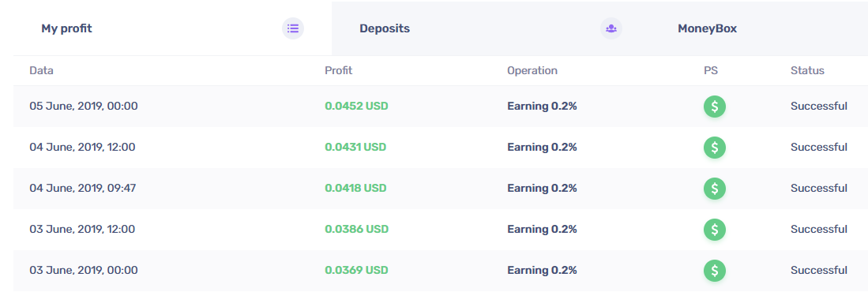Click dollar icon for 04 June 09:47 row
This screenshot has width=868, height=292.
(x=715, y=188)
